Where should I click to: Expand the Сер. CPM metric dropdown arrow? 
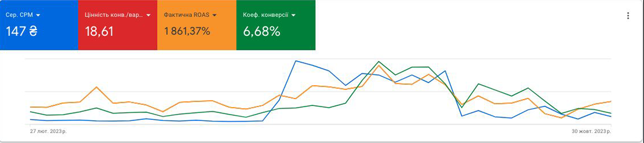point(38,15)
